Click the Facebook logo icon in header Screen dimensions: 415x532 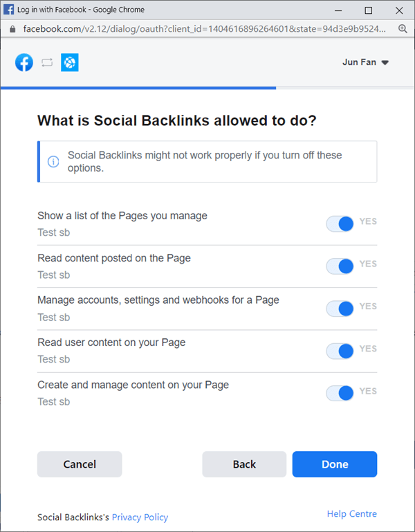(x=24, y=63)
